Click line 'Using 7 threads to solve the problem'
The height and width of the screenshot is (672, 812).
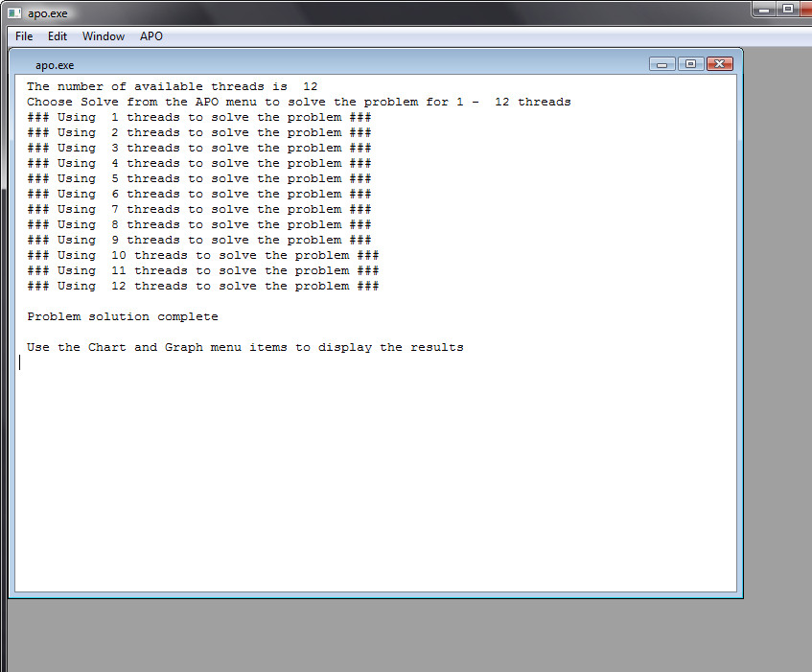coord(198,209)
